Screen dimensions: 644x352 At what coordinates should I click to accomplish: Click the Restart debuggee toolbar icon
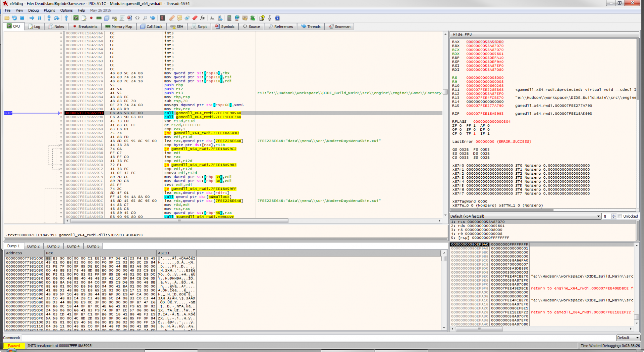tap(14, 18)
